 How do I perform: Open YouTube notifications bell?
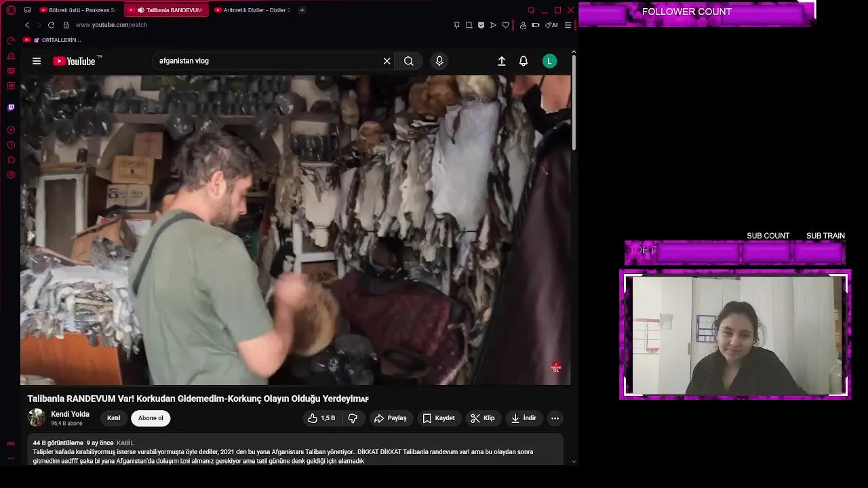(524, 61)
